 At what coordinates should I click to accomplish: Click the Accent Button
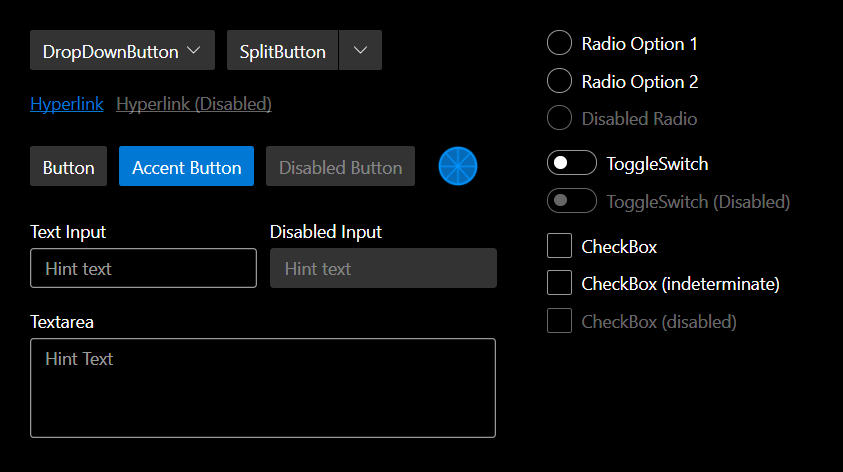point(186,166)
